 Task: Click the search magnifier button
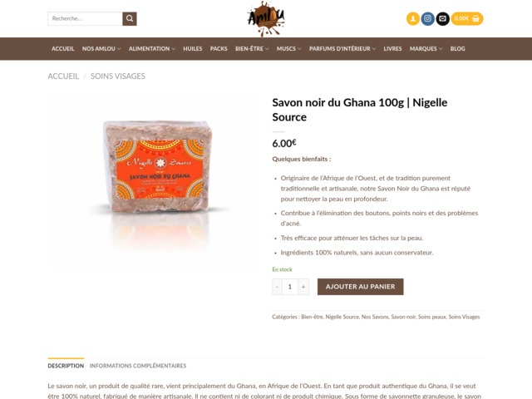[x=130, y=18]
